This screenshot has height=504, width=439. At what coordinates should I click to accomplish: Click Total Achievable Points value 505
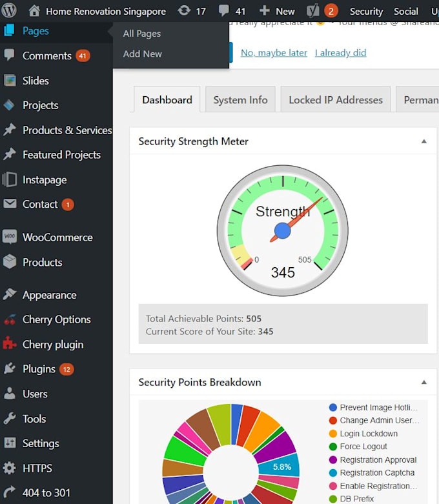coord(254,319)
